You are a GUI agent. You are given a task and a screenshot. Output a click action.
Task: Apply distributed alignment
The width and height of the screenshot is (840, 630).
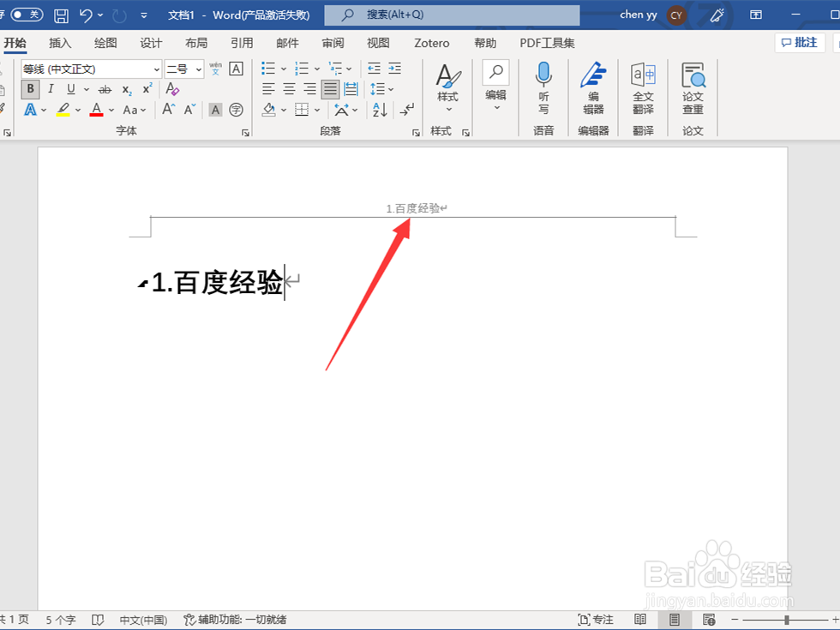[351, 89]
